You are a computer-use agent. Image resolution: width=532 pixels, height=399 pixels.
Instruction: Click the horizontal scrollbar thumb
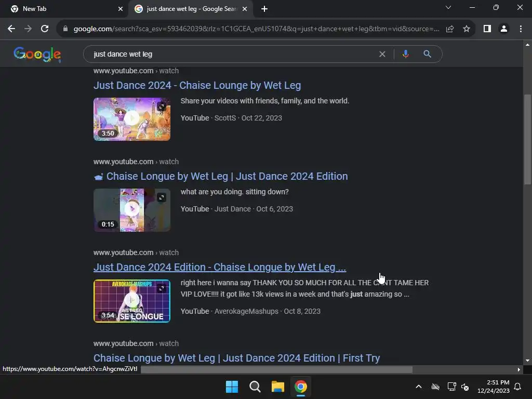(276, 369)
